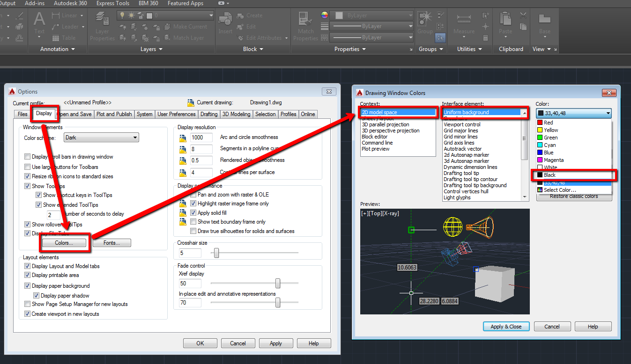This screenshot has width=631, height=364.
Task: Toggle Create viewport in new layouts
Action: (28, 314)
